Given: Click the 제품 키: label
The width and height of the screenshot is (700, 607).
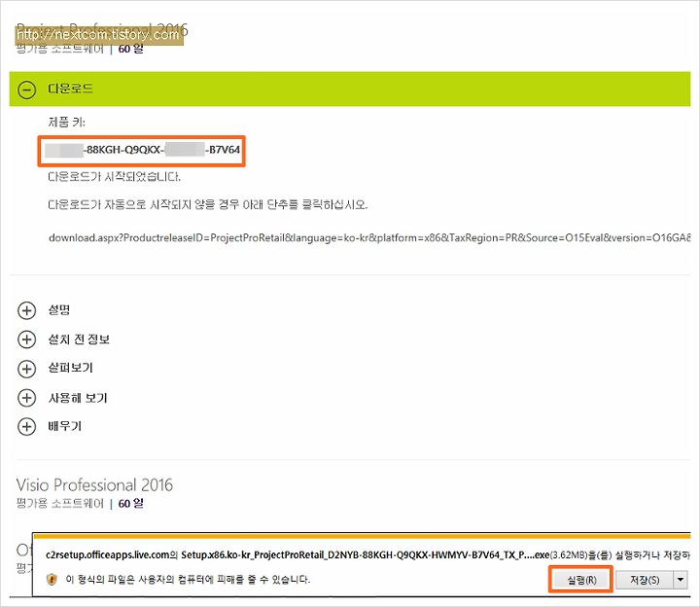Looking at the screenshot, I should click(66, 122).
